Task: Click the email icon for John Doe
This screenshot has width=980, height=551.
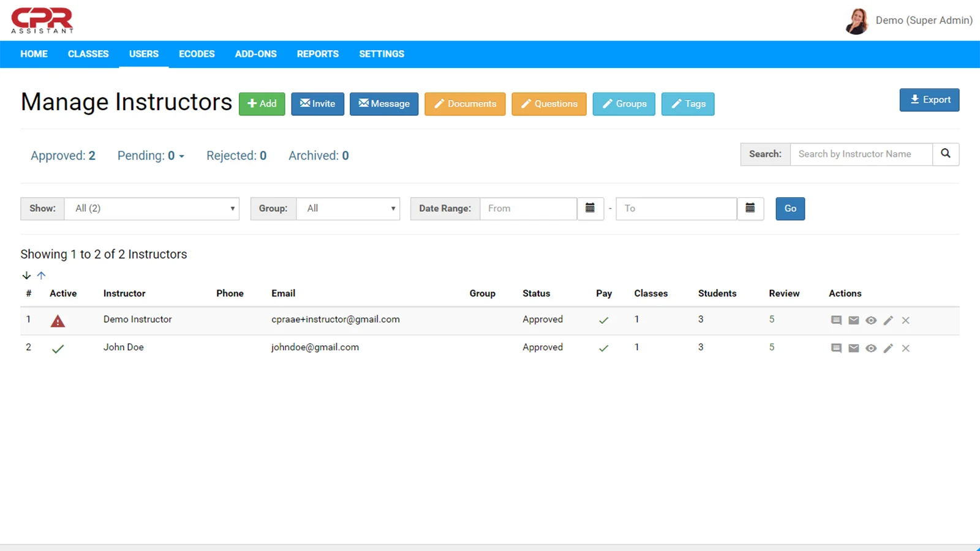Action: point(853,348)
